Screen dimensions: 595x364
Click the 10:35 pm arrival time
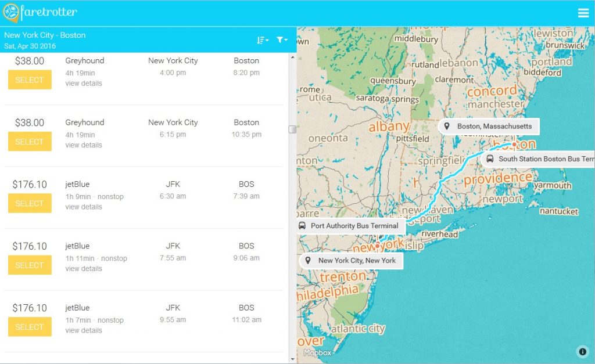coord(246,134)
